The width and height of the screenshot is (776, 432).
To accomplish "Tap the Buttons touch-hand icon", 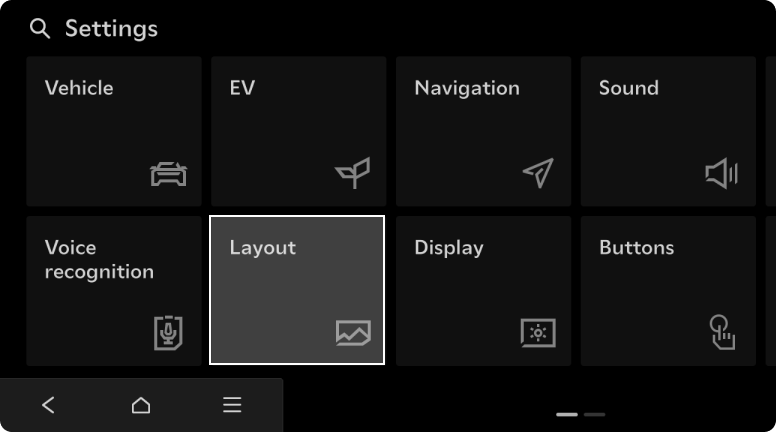I will coord(721,332).
